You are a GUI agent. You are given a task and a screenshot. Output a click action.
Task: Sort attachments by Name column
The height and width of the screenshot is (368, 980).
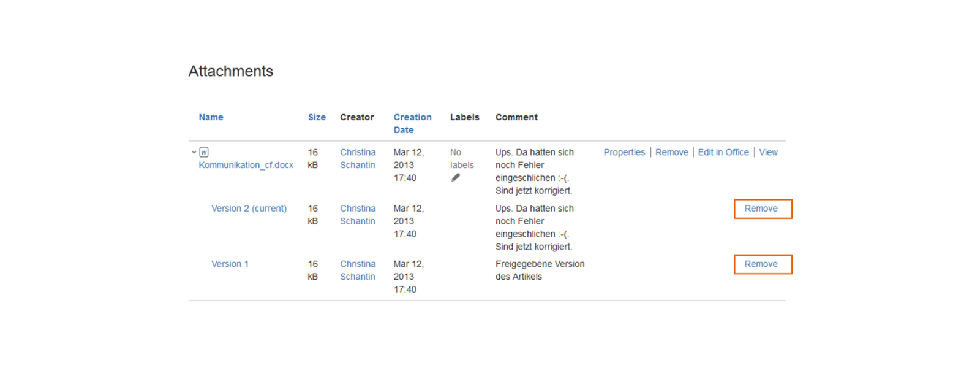click(x=211, y=117)
